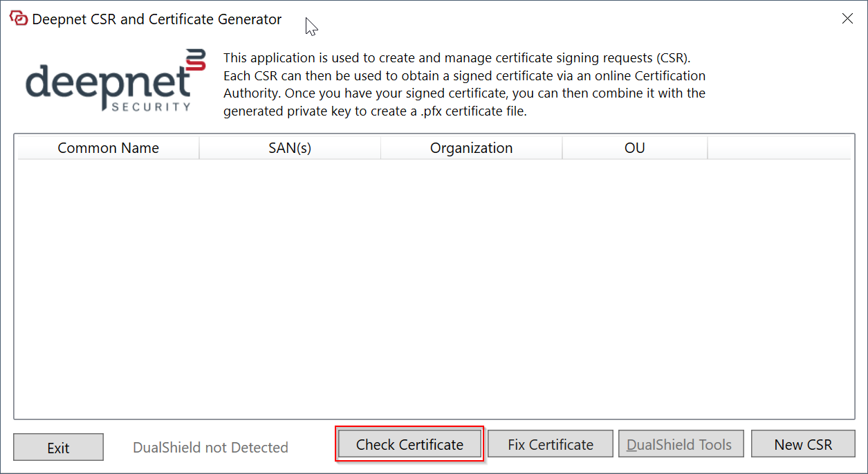Click divider between SAN(s) and Organization headers
Image resolution: width=868 pixels, height=474 pixels.
[x=380, y=148]
